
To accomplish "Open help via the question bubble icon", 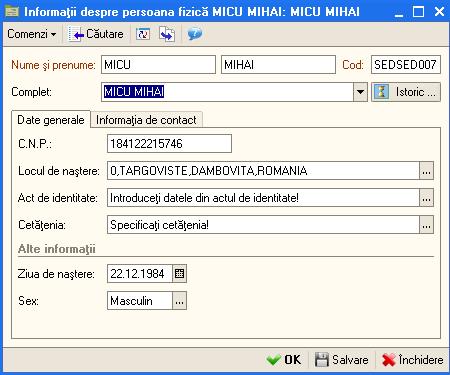I will click(x=194, y=34).
